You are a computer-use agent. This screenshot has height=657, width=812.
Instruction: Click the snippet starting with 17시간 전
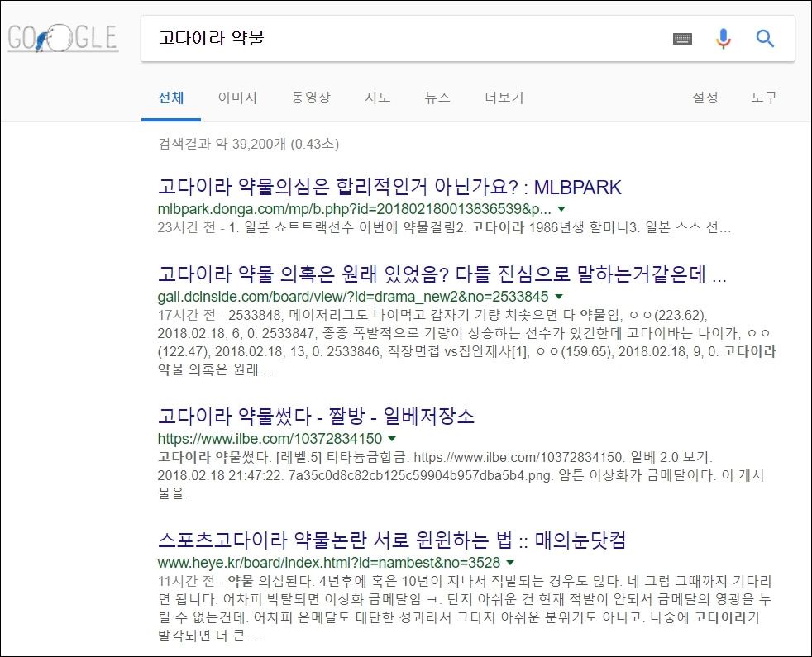pos(466,342)
